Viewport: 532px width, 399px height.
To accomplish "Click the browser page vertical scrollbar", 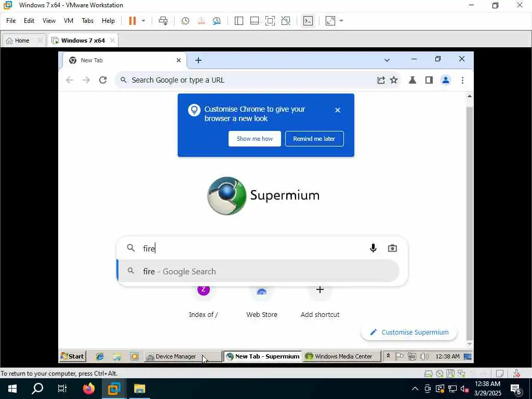I will click(469, 222).
